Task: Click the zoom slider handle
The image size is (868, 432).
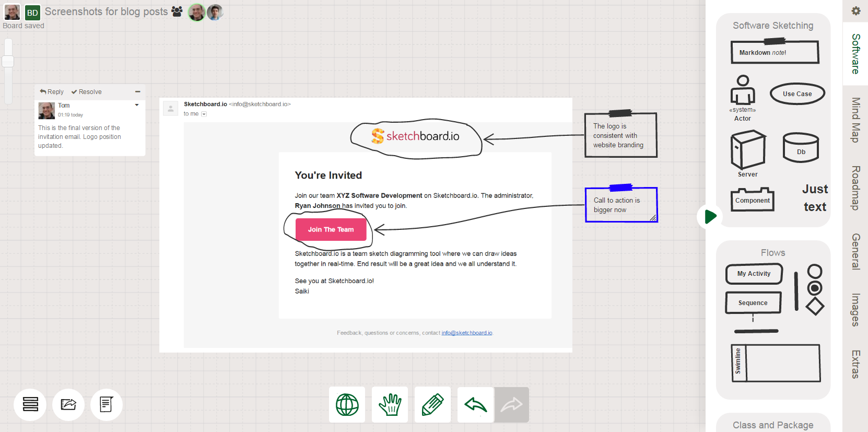Action: (x=8, y=61)
